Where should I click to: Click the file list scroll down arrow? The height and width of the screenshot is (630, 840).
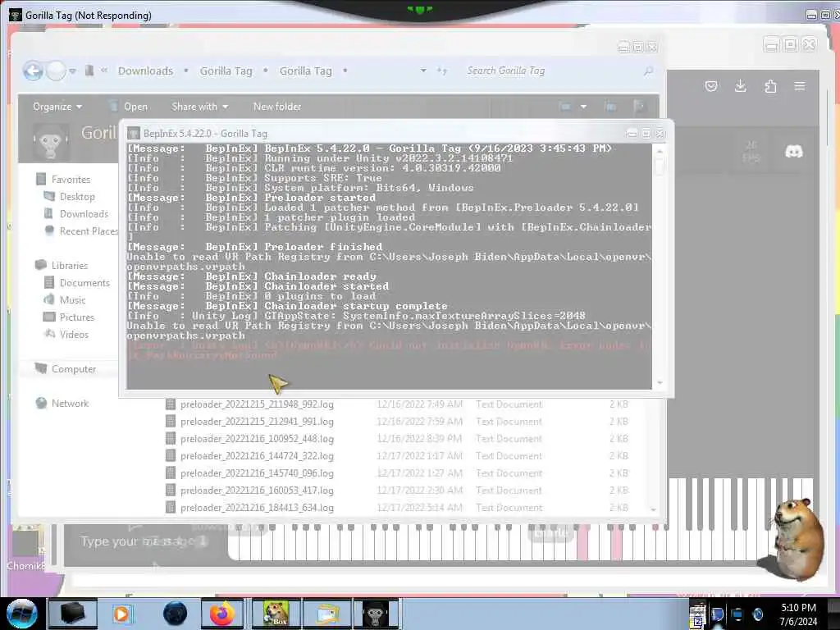pyautogui.click(x=654, y=509)
